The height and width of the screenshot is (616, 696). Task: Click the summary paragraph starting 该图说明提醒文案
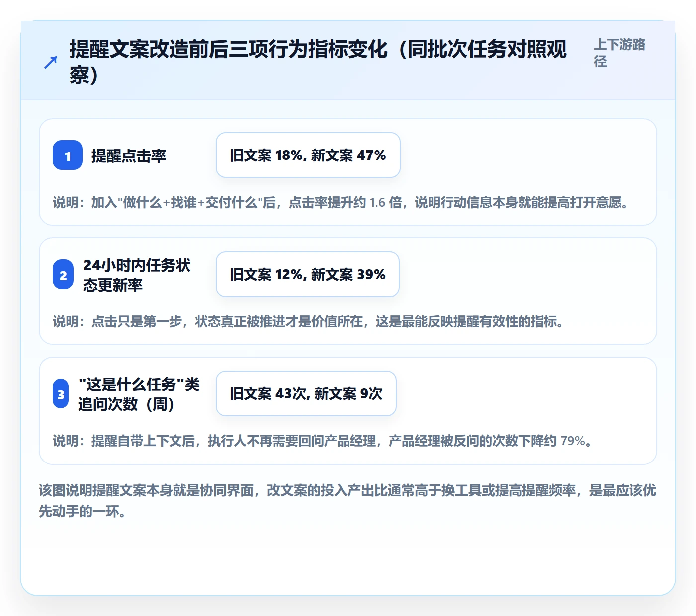pos(348,501)
